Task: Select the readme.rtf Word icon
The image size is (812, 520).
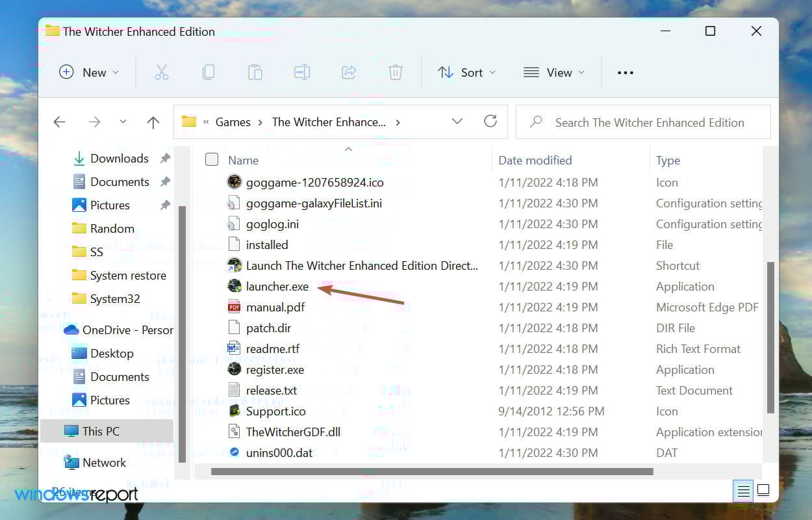Action: click(x=234, y=348)
